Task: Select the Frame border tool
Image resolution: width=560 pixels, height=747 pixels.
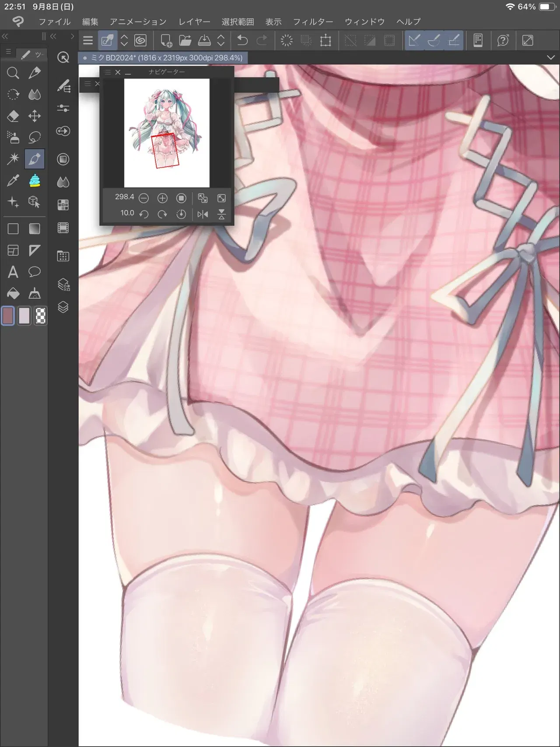Action: click(13, 250)
